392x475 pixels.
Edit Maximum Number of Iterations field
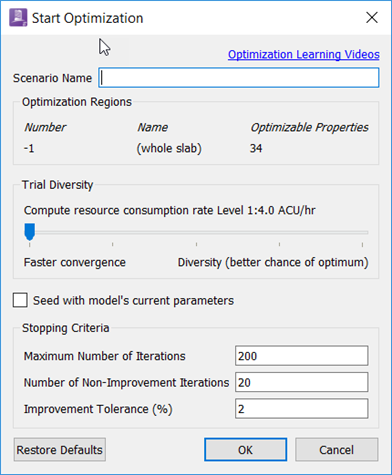302,356
